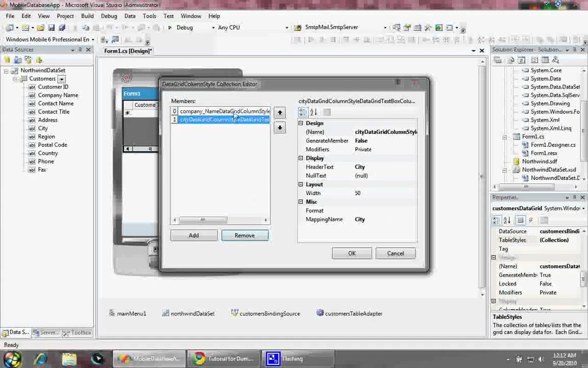
Task: Click Open File toolbar icon
Action: pyautogui.click(x=40, y=28)
